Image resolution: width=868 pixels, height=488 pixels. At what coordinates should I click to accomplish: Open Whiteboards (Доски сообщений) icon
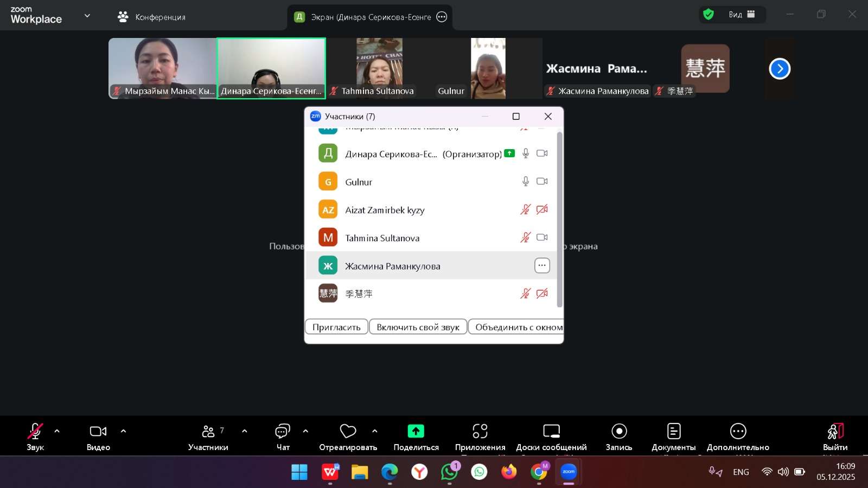pyautogui.click(x=551, y=432)
